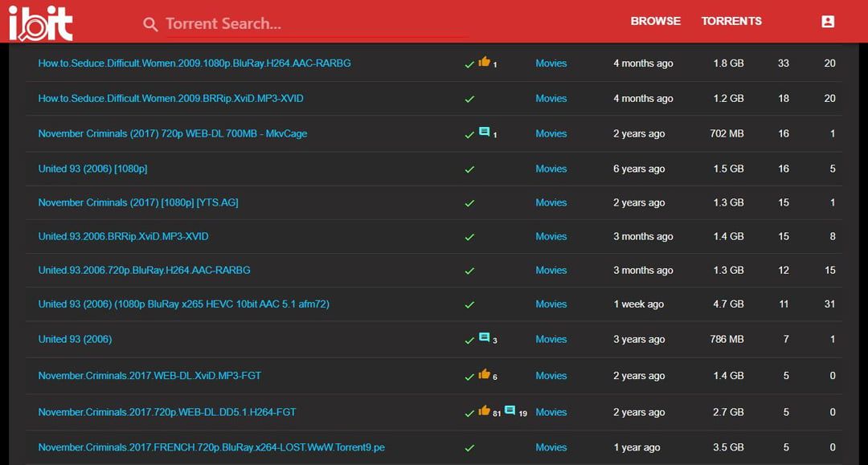Open United 93 (2006) [1080p] link

pyautogui.click(x=92, y=169)
